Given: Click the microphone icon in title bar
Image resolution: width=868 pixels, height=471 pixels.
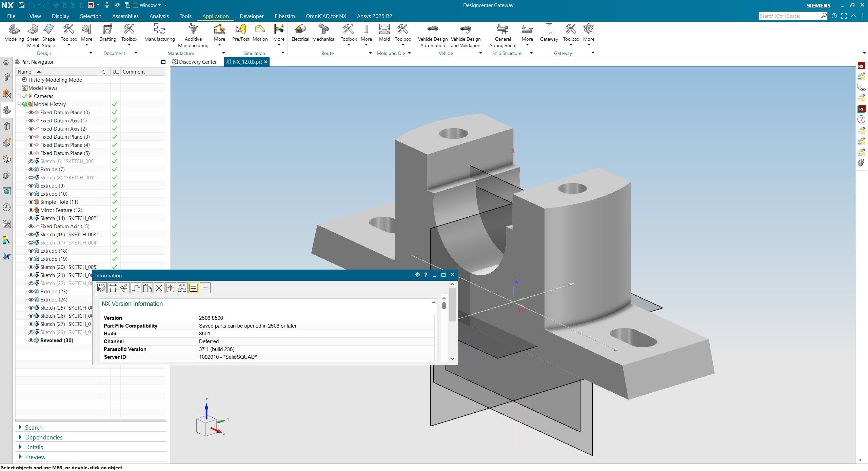Looking at the screenshot, I should click(107, 5).
